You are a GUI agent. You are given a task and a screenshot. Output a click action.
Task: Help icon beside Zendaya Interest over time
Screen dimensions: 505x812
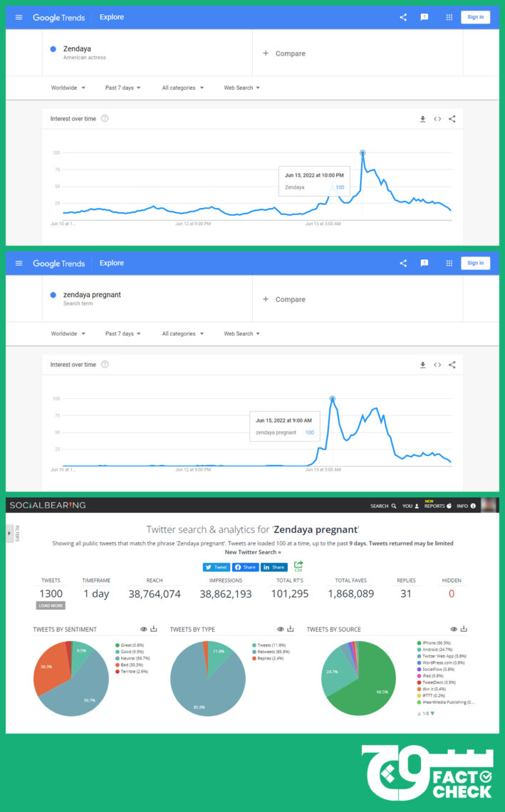pyautogui.click(x=105, y=118)
